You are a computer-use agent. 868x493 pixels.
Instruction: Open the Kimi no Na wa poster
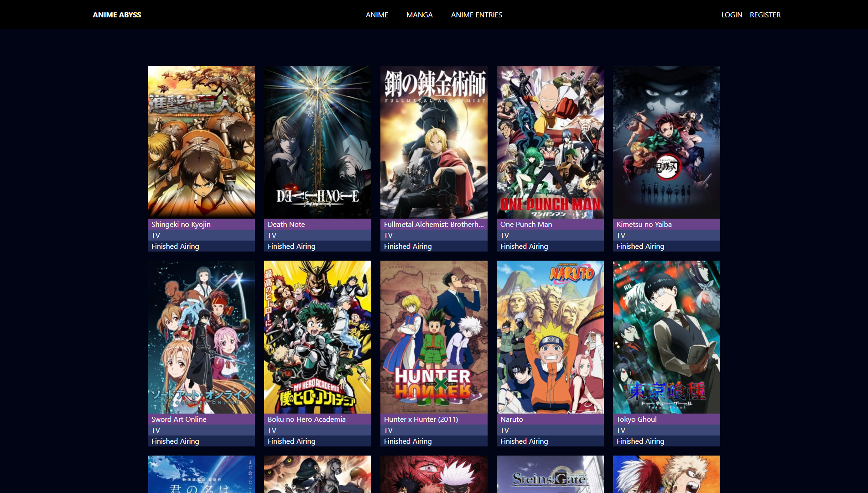(x=201, y=474)
